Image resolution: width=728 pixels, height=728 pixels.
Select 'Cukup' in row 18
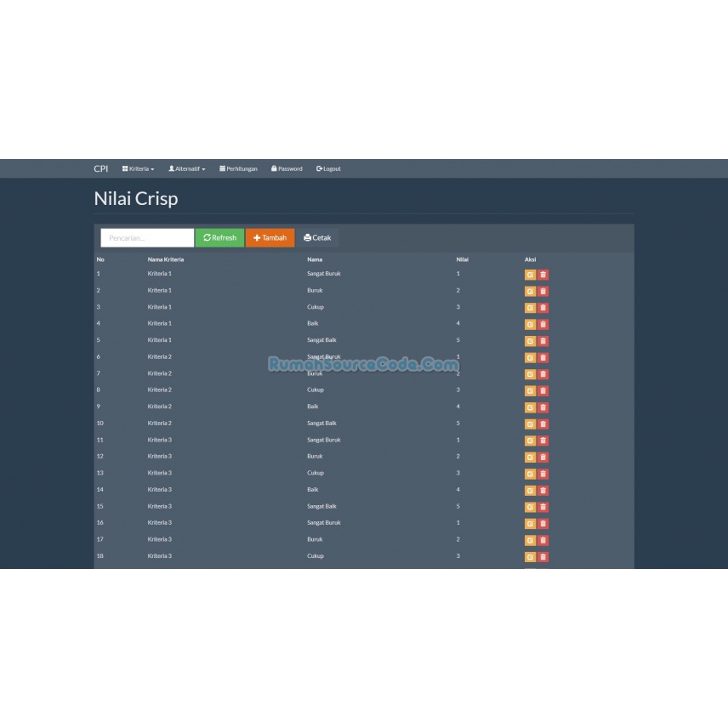(316, 555)
